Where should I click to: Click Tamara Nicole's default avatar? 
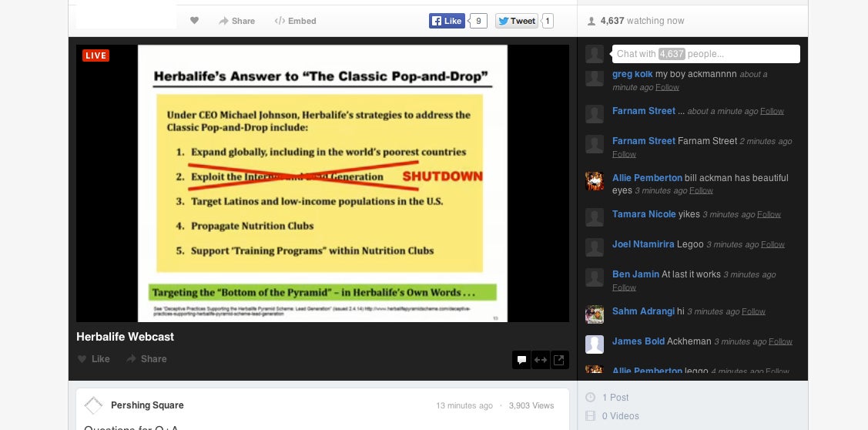[x=595, y=217]
